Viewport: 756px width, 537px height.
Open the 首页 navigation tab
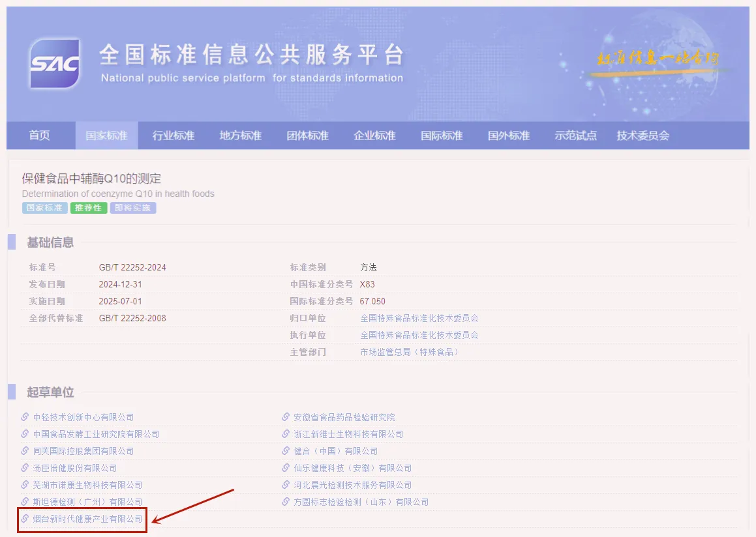[x=40, y=136]
